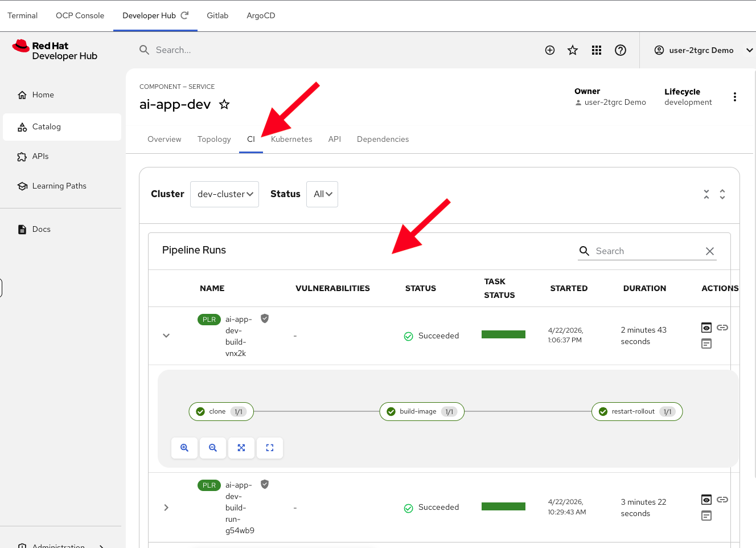Zoom out on the pipeline graph
756x548 pixels.
tap(213, 448)
